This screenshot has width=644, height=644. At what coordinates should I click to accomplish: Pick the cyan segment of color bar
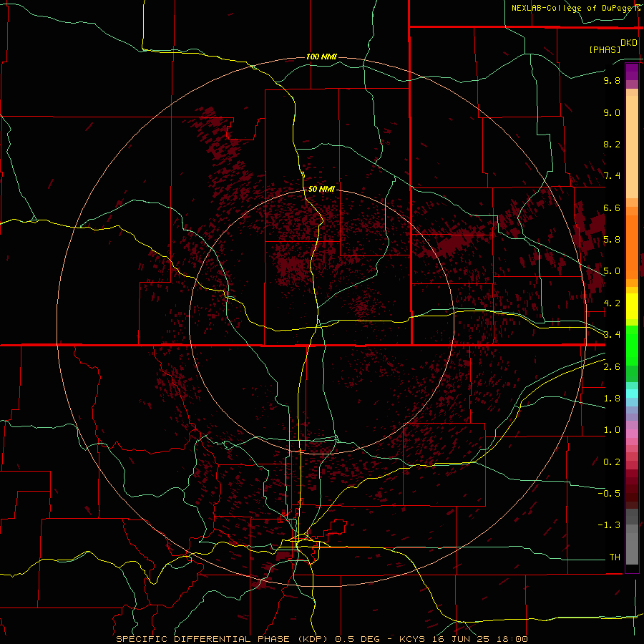click(632, 394)
